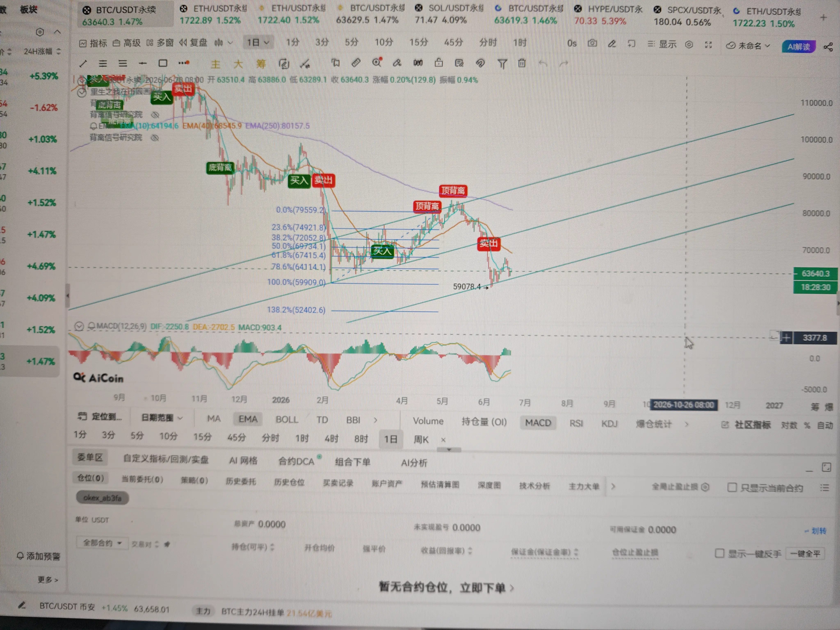Collapse the watchlist panel up-arrow
Viewport: 840px width, 630px height.
click(57, 32)
